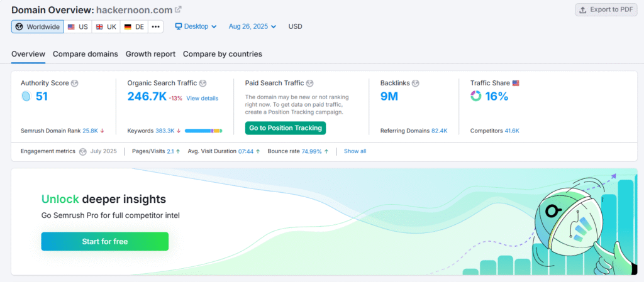The image size is (644, 282).
Task: Click the green arrow beside Bounce rate
Action: 326,151
